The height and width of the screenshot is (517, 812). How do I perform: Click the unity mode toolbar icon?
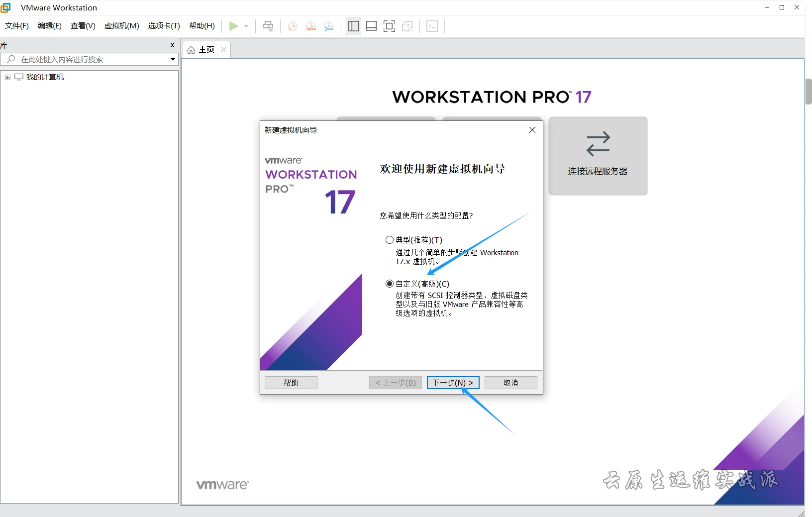tap(407, 26)
